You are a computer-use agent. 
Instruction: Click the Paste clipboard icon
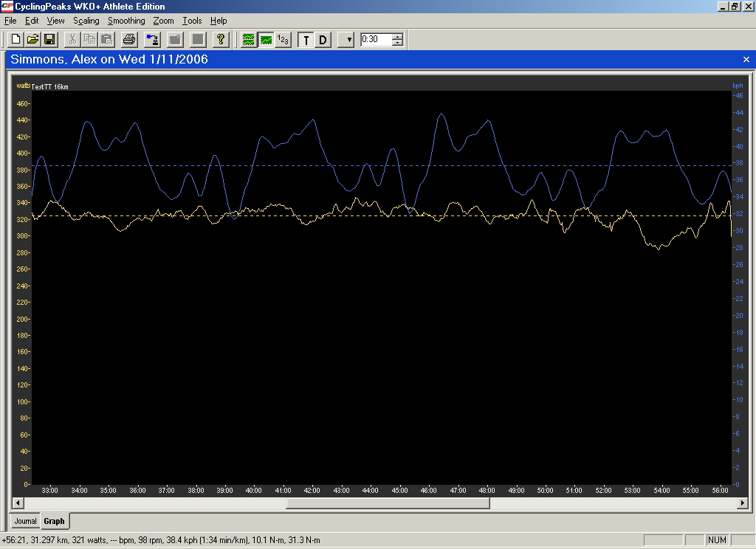tap(106, 40)
